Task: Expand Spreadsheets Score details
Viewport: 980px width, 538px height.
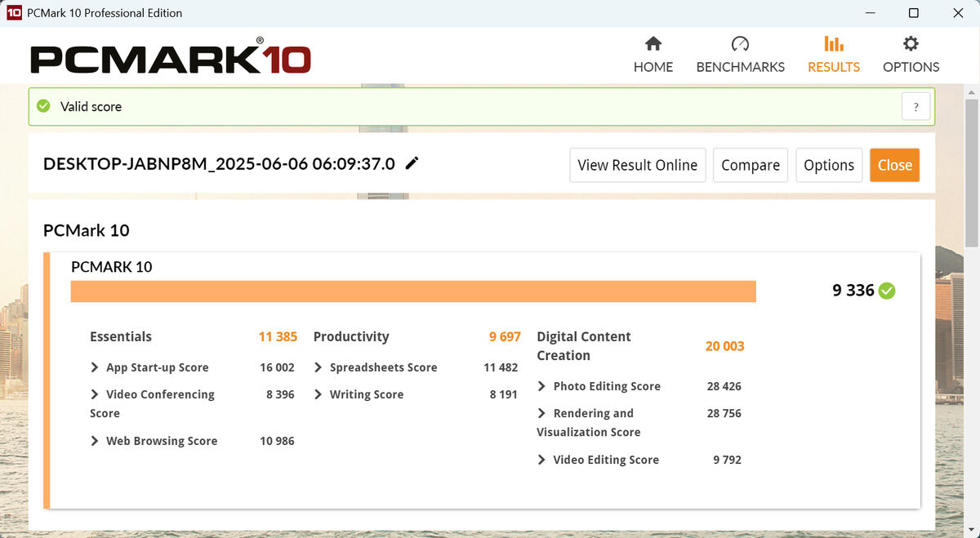Action: click(x=318, y=367)
